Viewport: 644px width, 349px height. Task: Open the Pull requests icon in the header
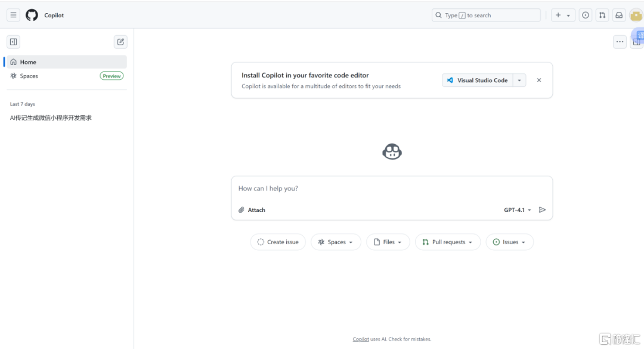[x=602, y=15]
